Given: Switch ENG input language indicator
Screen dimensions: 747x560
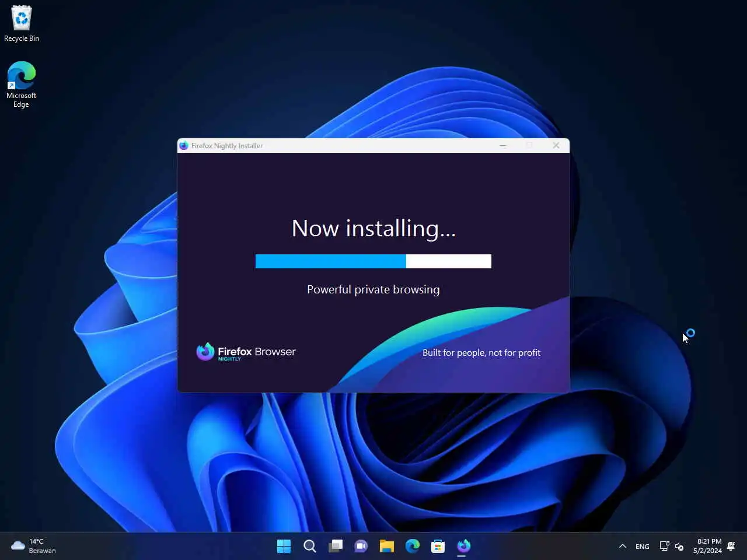Looking at the screenshot, I should tap(643, 547).
